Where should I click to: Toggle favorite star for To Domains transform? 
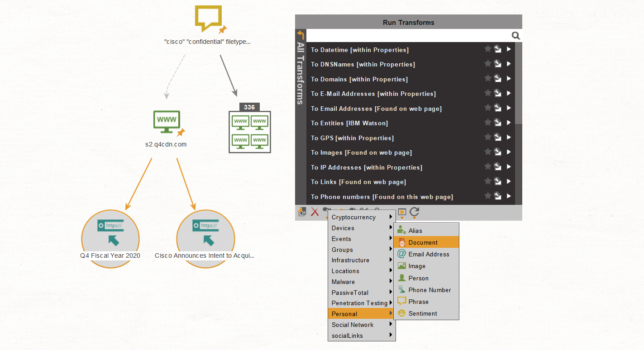487,78
